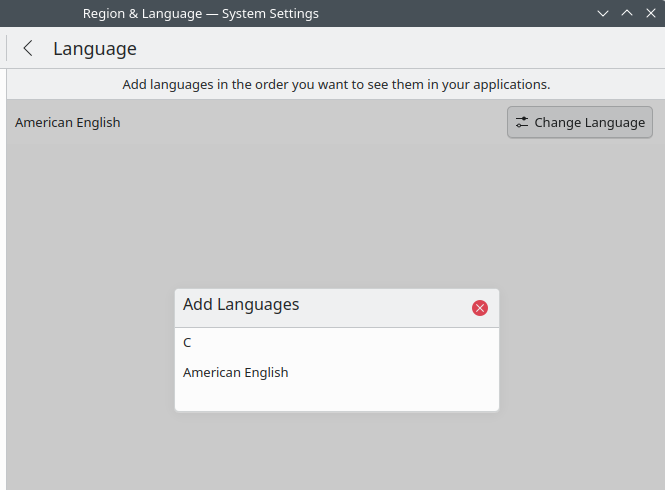The height and width of the screenshot is (490, 665).
Task: Choose American English in Add Languages list
Action: (x=236, y=372)
